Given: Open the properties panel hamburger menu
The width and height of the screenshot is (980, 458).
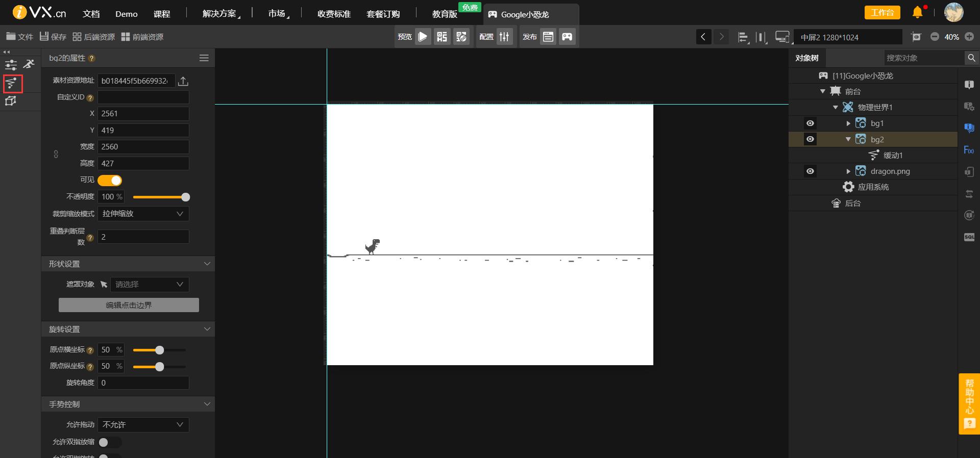Looking at the screenshot, I should 204,58.
